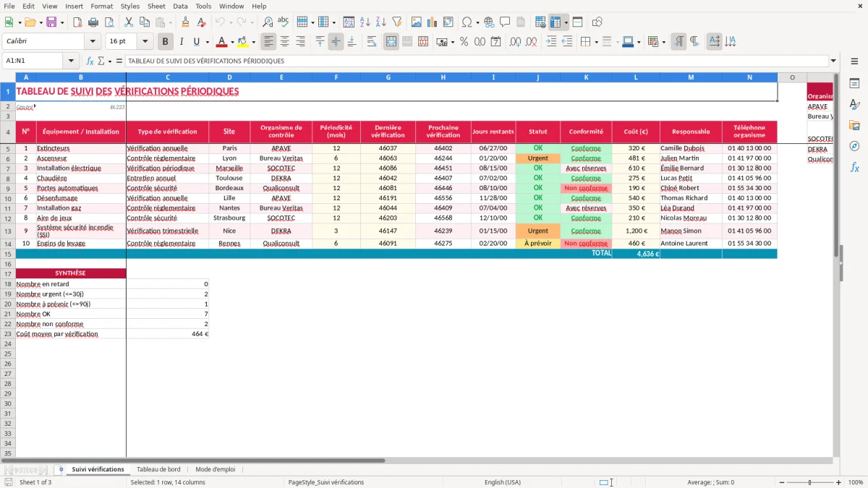The width and height of the screenshot is (868, 488).
Task: Open the sidebar Navigator compass icon
Action: pyautogui.click(x=854, y=146)
